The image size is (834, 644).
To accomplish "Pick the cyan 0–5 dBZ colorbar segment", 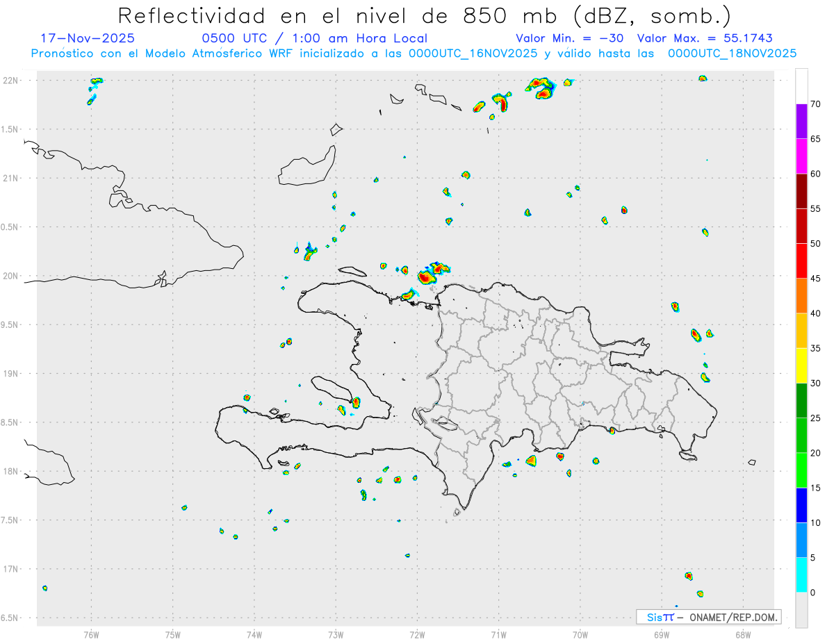I will (x=801, y=575).
